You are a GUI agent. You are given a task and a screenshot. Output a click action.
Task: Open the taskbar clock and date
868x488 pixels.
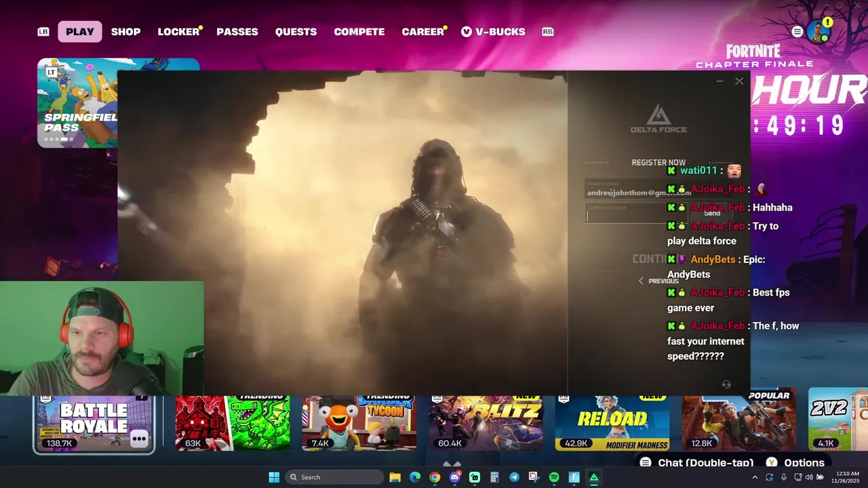pyautogui.click(x=847, y=477)
